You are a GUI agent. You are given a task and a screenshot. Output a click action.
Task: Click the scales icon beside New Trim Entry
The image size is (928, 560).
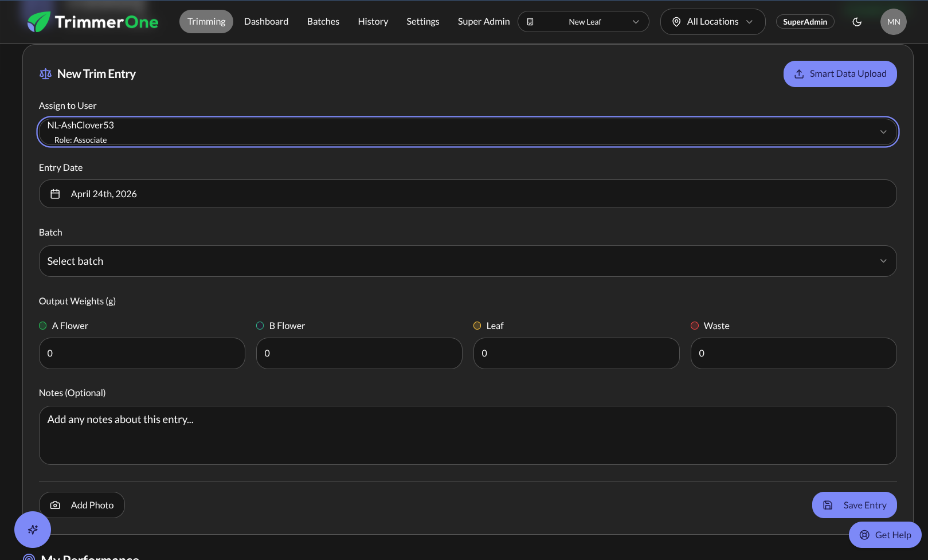tap(45, 73)
